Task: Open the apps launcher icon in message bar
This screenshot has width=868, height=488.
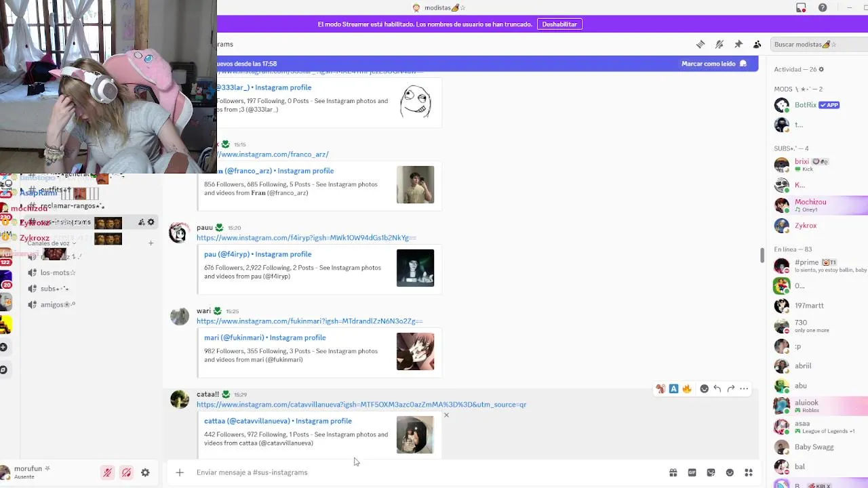Action: click(x=749, y=472)
